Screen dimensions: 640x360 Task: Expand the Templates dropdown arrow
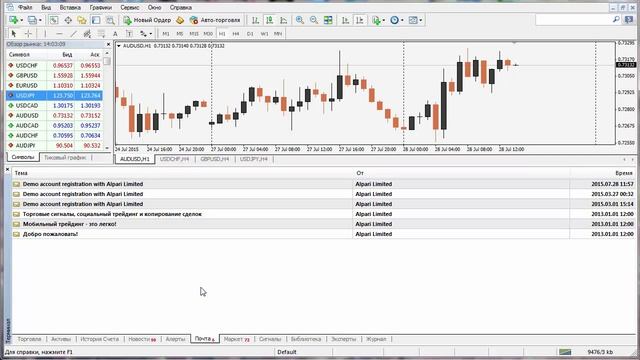(420, 20)
